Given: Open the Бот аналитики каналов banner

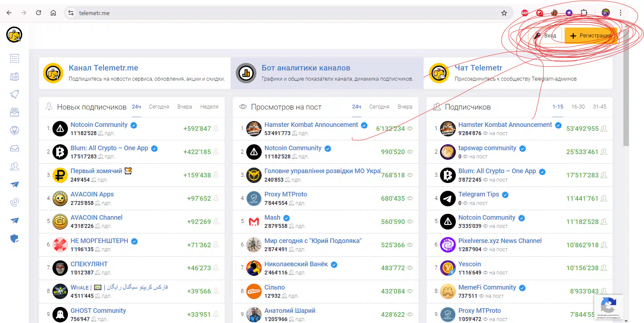Looking at the screenshot, I should 327,73.
